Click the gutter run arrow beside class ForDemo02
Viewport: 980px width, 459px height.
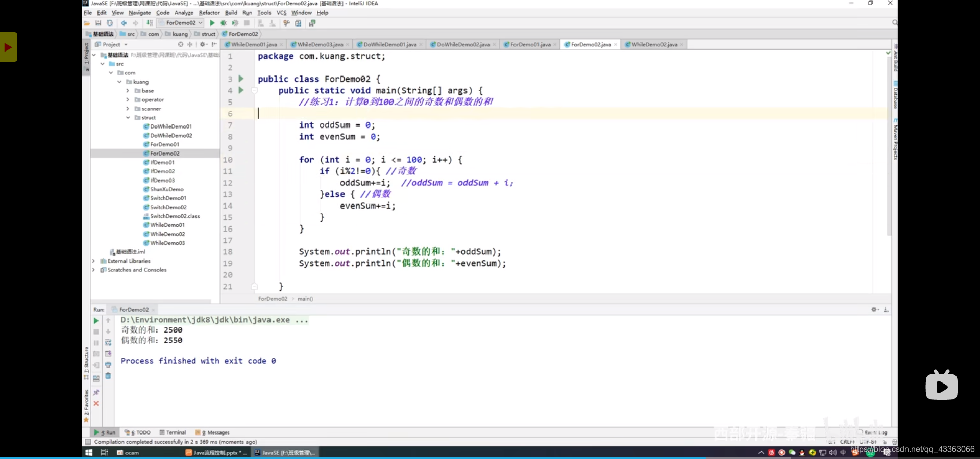[241, 79]
